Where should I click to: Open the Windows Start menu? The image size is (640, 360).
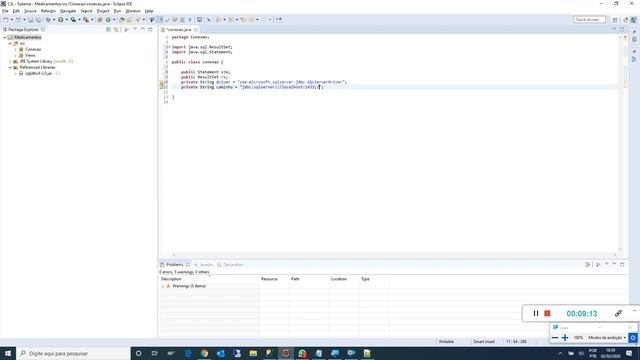[8, 353]
